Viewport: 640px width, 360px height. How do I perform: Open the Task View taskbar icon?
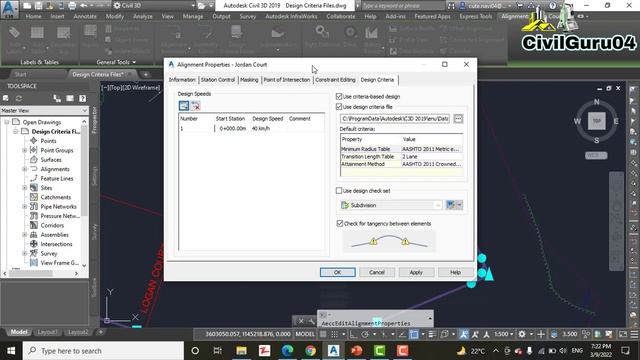click(218, 351)
